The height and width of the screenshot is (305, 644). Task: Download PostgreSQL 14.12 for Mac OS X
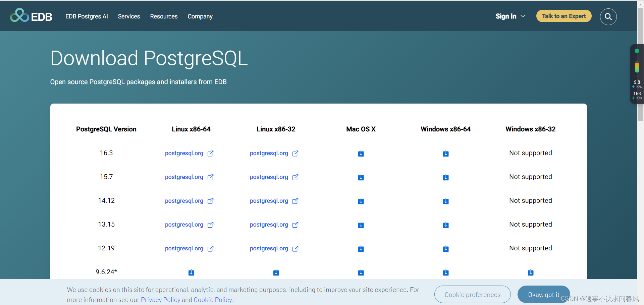coord(361,201)
